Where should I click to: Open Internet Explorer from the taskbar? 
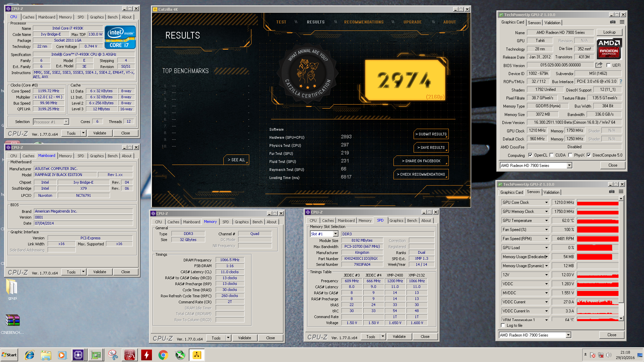click(30, 355)
